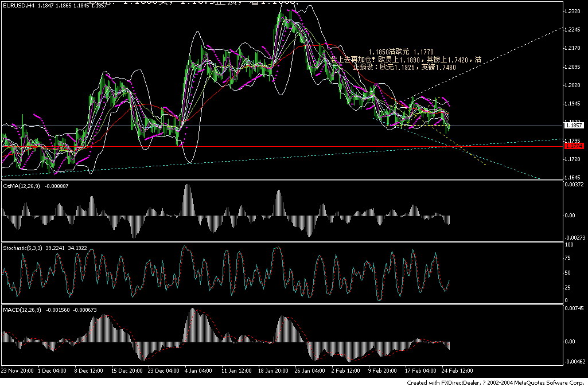Screen dimensions: 588x387
Task: Click the 18 Jan 20:00 date label
Action: (273, 370)
